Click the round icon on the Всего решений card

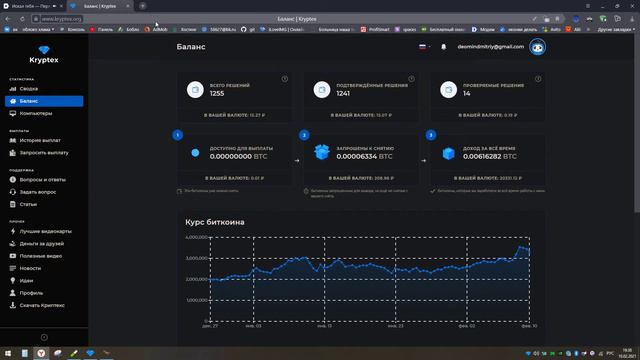195,90
